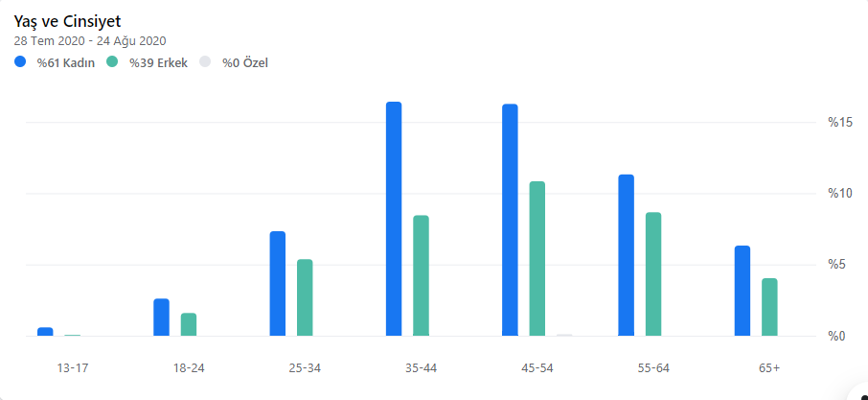Select the blue bar for 45-54

(510, 220)
